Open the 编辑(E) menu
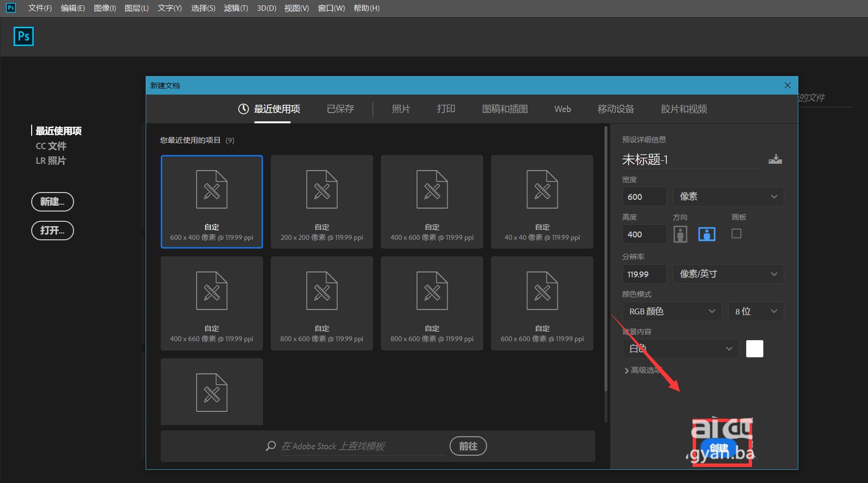 click(x=73, y=8)
